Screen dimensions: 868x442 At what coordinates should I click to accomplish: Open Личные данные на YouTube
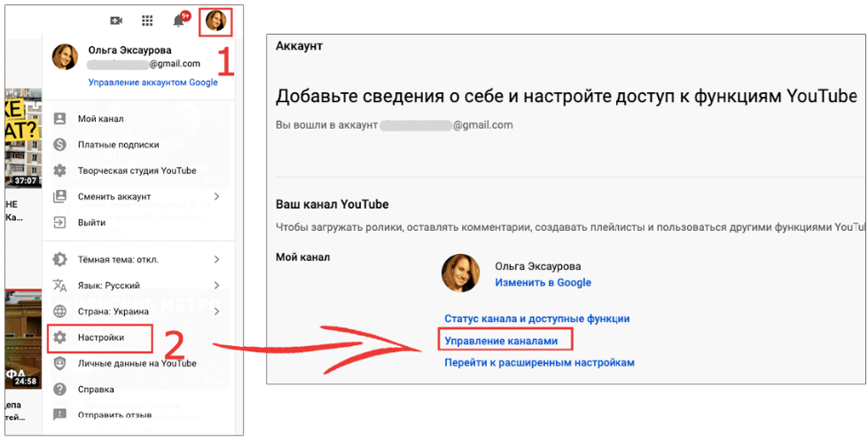click(x=137, y=363)
